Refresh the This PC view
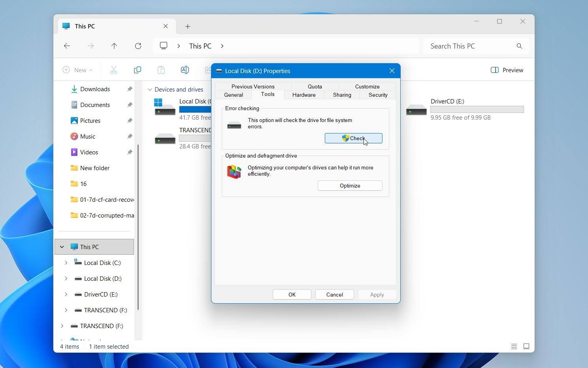This screenshot has width=588, height=368. [138, 46]
